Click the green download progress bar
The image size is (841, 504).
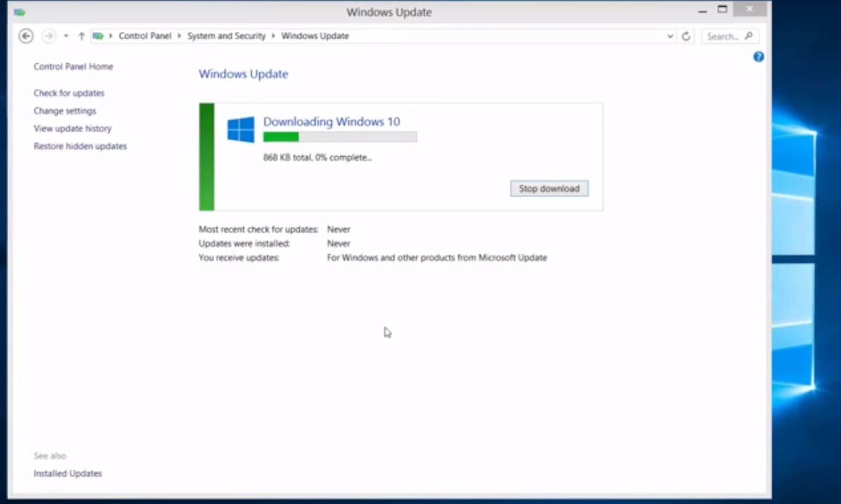coord(340,137)
